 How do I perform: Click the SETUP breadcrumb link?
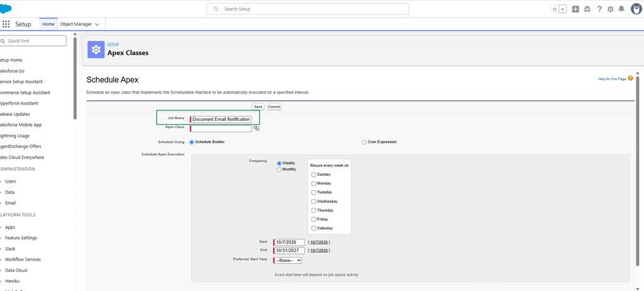113,45
